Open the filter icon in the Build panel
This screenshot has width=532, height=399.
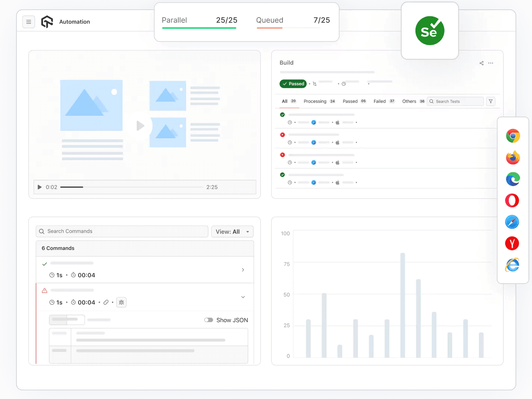point(491,101)
